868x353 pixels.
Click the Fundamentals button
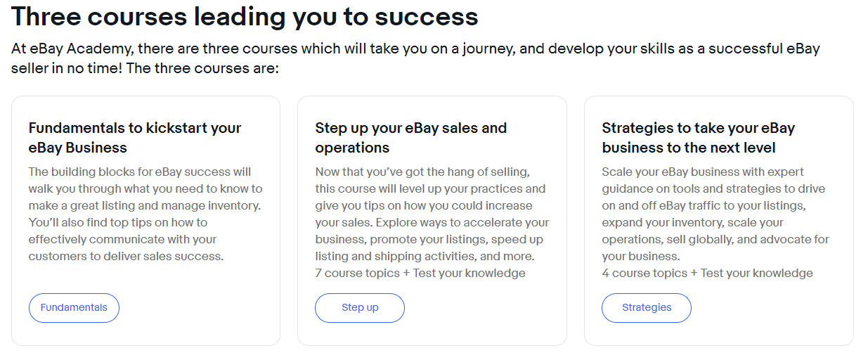pyautogui.click(x=74, y=307)
